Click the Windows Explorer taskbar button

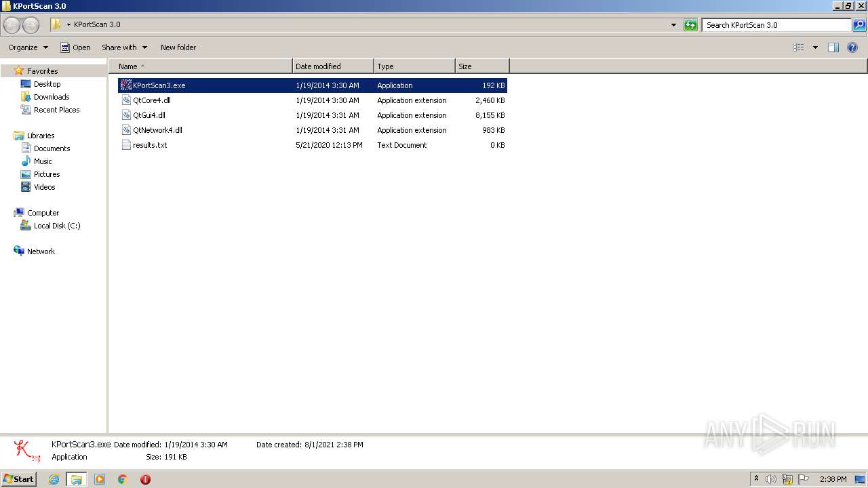[x=77, y=479]
